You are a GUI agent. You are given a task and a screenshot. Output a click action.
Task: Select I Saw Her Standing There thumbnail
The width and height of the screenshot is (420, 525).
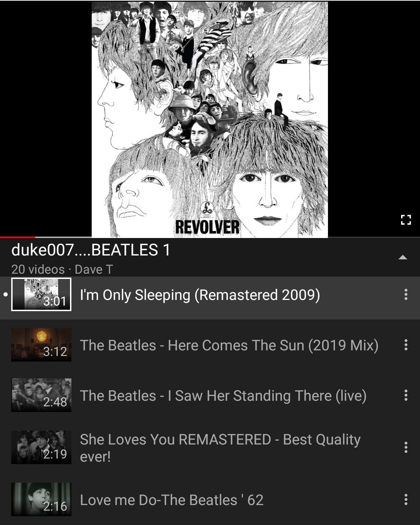(41, 395)
